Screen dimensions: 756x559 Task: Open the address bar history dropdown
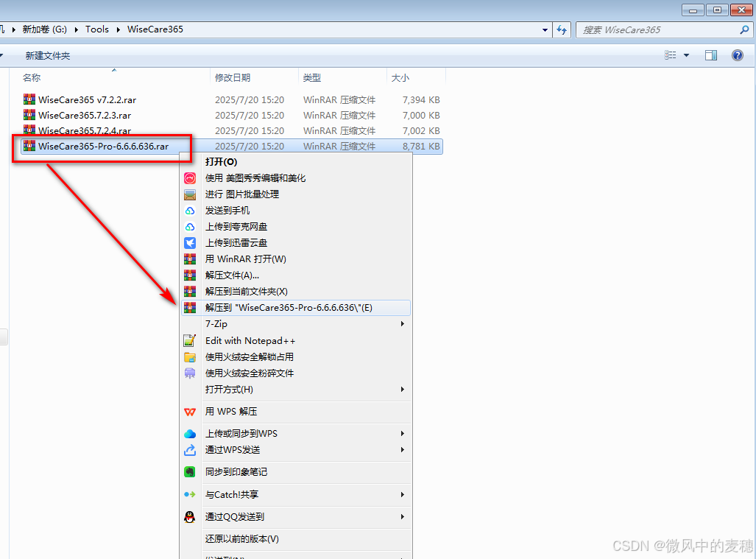tap(545, 30)
